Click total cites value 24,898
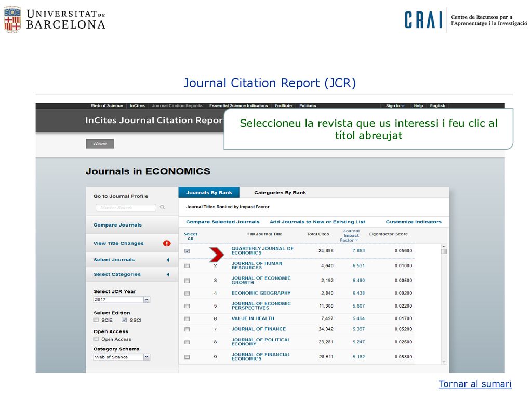 (326, 251)
